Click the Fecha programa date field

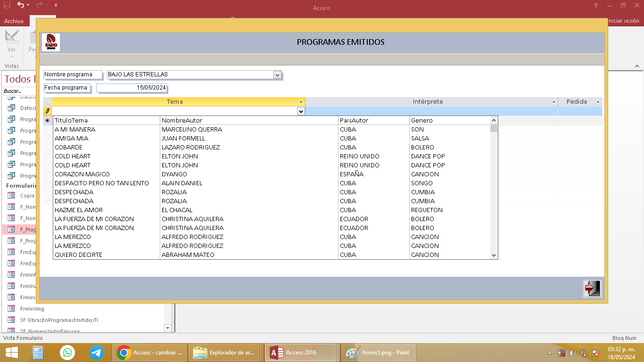coord(132,88)
